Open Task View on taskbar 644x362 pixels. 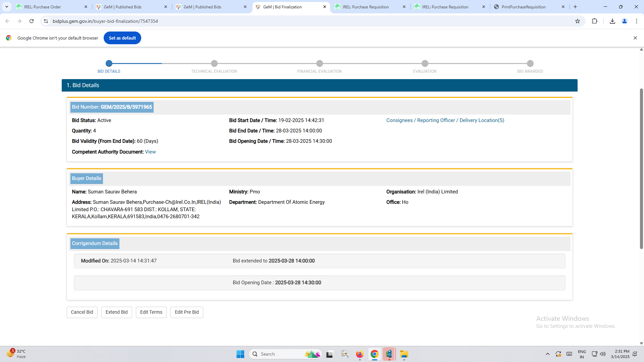click(x=330, y=354)
